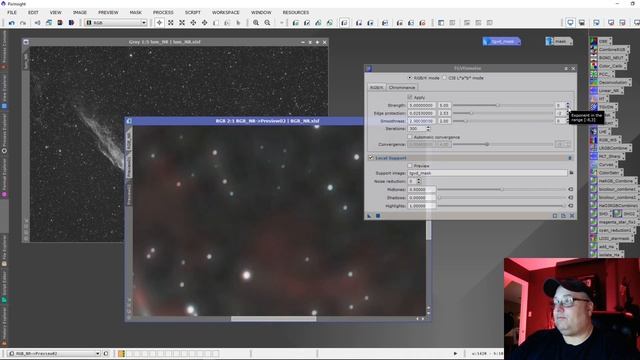Click the Strength slider handle
This screenshot has width=640, height=360.
498,105
